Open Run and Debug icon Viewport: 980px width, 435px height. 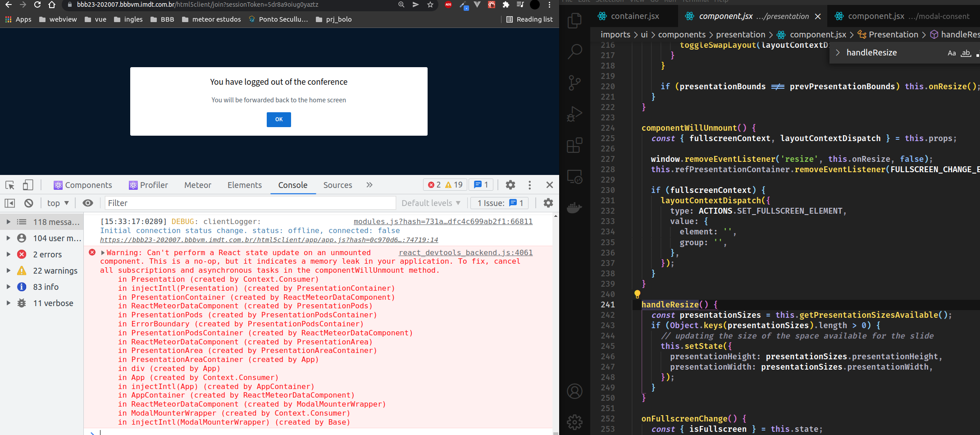tap(574, 114)
